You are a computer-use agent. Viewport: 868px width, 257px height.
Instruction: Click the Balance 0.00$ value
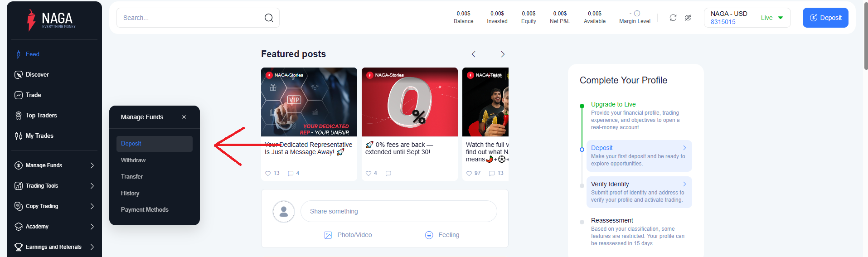[463, 14]
